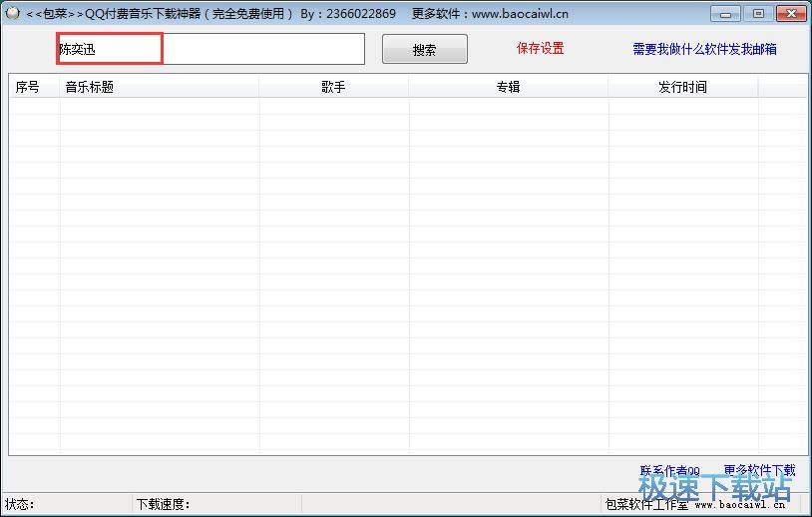Click the blank column header after 发行时间
The width and height of the screenshot is (812, 517).
click(x=782, y=87)
